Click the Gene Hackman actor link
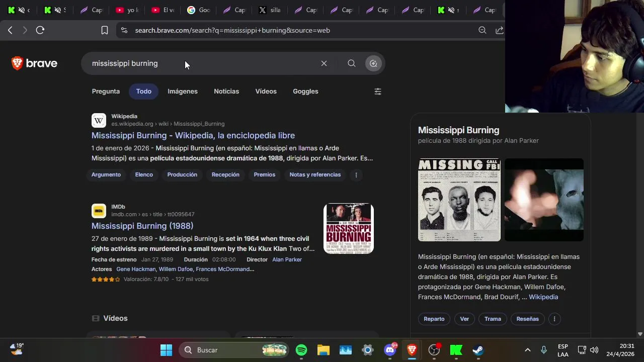This screenshot has height=362, width=644. (136, 269)
